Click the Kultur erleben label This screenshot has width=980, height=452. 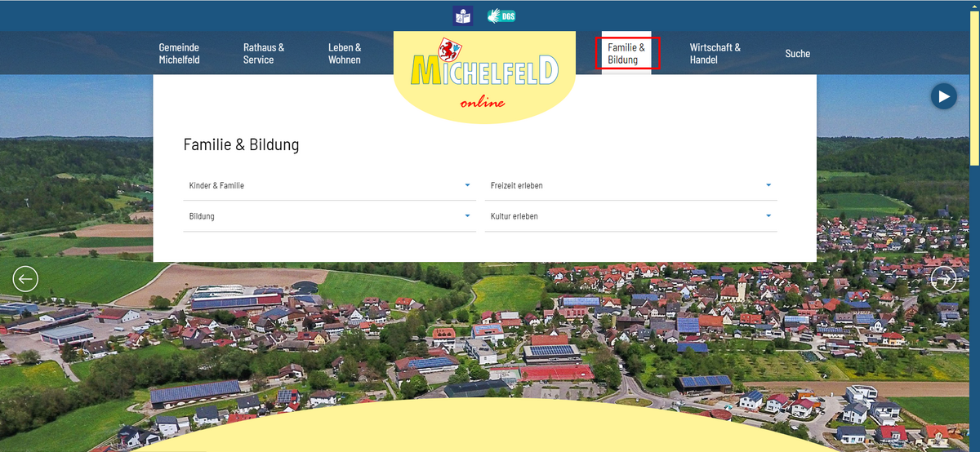[514, 217]
